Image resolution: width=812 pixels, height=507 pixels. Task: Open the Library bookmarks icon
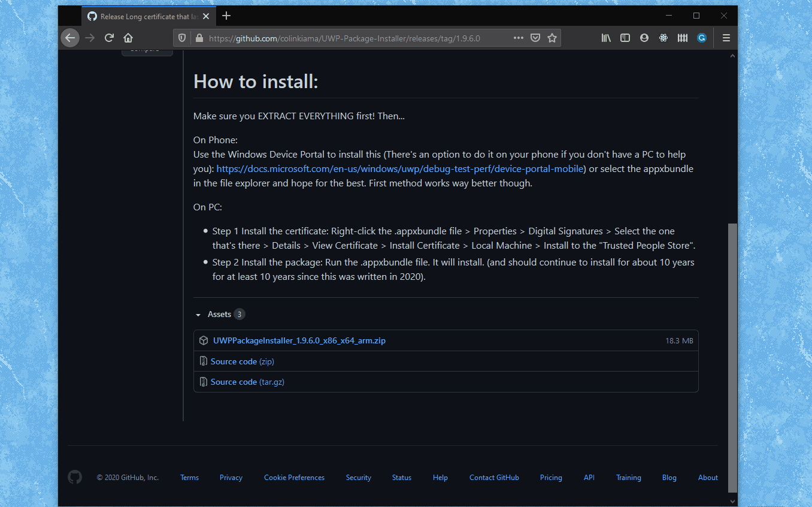(606, 38)
